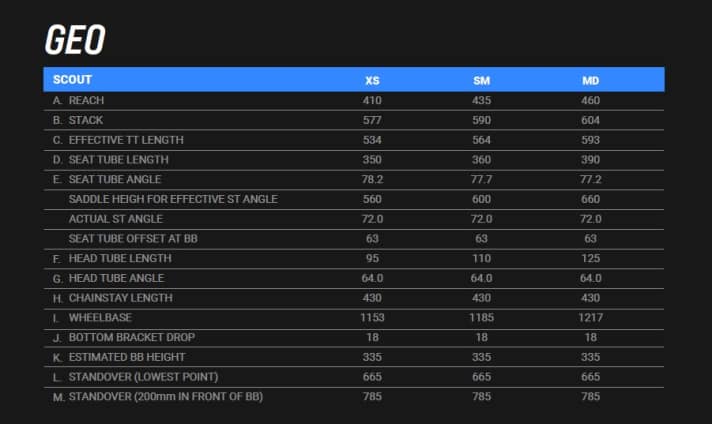The width and height of the screenshot is (712, 424).
Task: Click the MD head tube length value 125
Action: pyautogui.click(x=590, y=258)
